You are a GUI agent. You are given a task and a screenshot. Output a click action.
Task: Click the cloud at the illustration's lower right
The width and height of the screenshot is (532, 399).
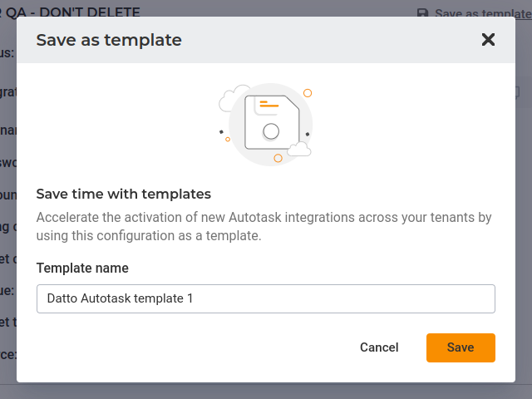[298, 149]
